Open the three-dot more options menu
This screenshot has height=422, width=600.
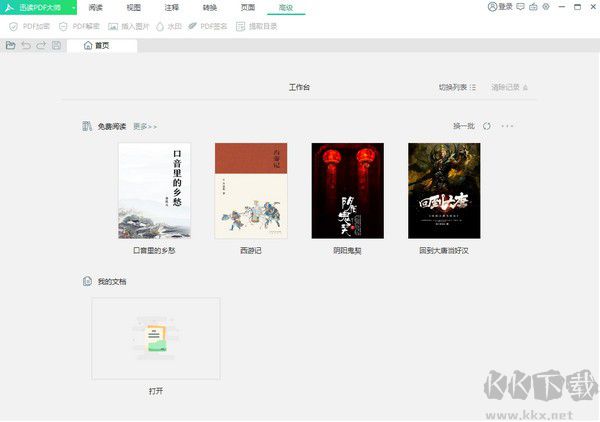507,127
